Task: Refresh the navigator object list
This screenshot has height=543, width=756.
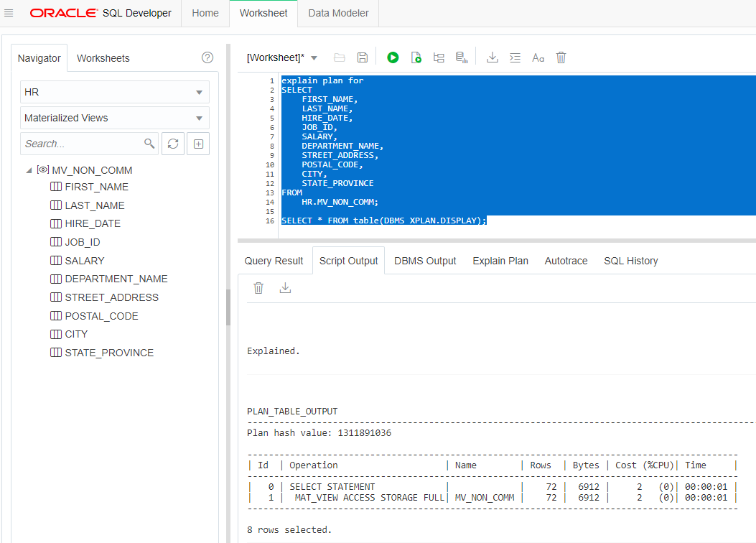Action: [173, 144]
